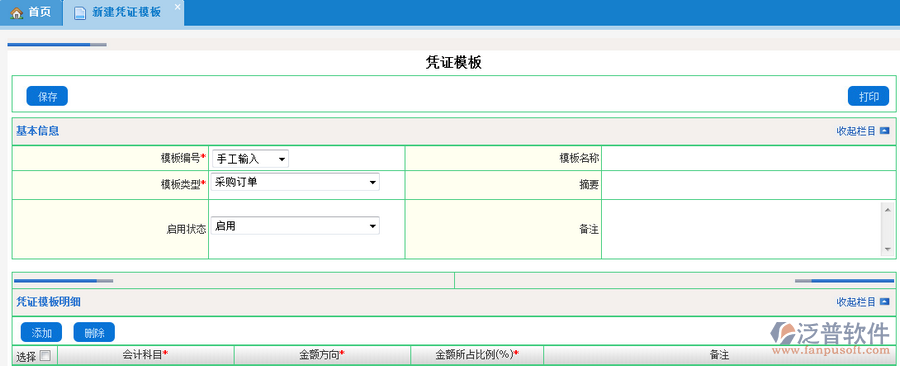Click the up arrow of 备注 scrollbar
The image size is (900, 366).
(888, 209)
